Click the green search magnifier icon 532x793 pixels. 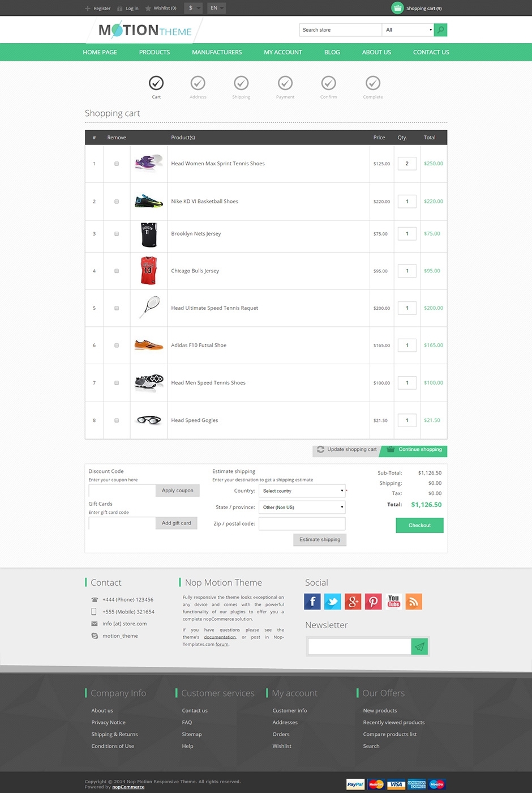point(440,29)
